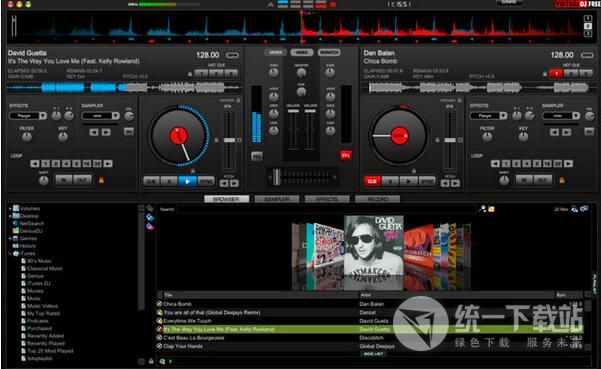
Task: Click the left deck Key knob
Action: pos(63,137)
